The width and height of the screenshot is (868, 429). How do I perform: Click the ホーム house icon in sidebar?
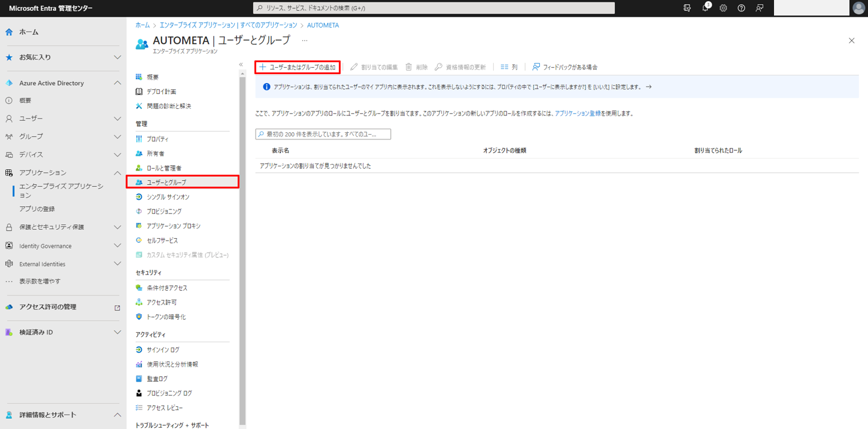coord(9,32)
